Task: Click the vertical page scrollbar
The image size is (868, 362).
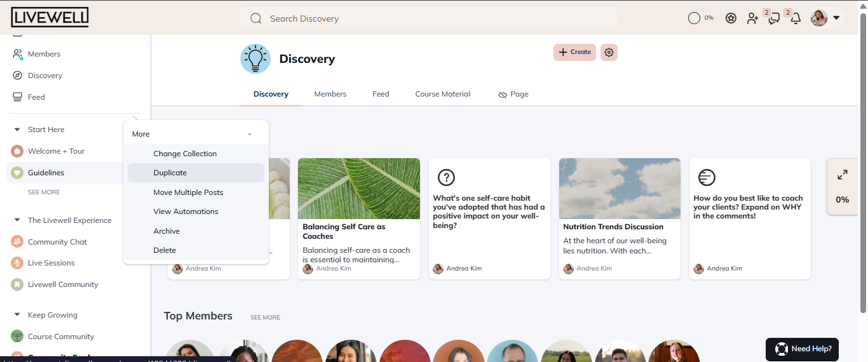Action: [x=862, y=164]
